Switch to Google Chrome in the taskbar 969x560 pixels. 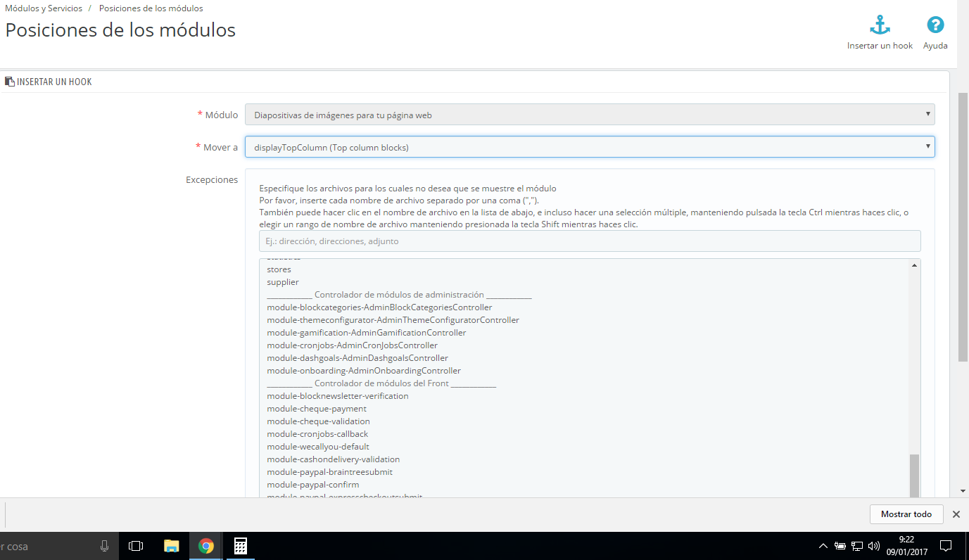206,546
